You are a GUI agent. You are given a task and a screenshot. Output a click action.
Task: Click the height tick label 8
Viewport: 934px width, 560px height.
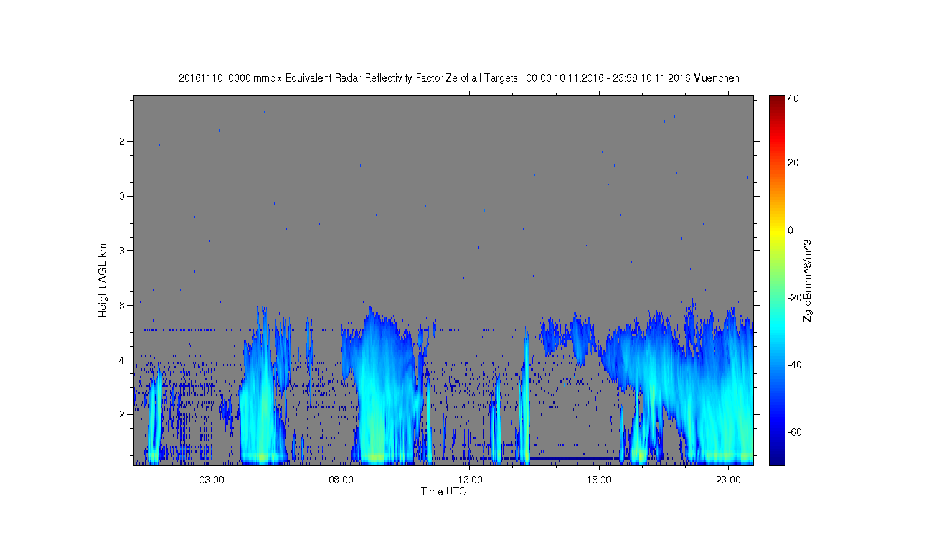click(x=123, y=251)
